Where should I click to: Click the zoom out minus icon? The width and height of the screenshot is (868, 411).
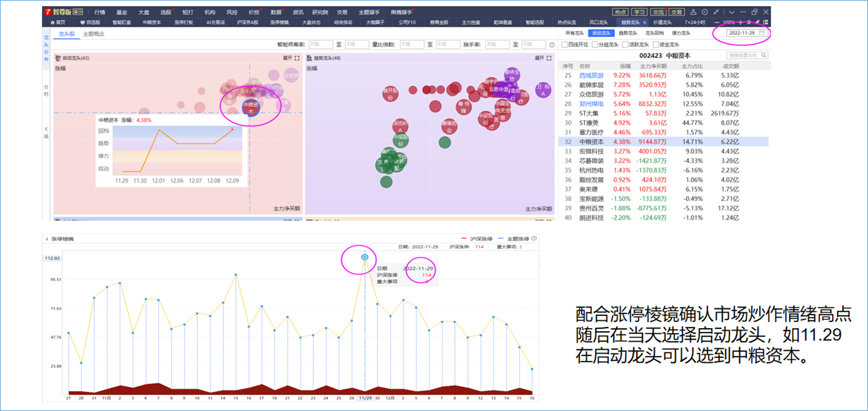click(717, 23)
